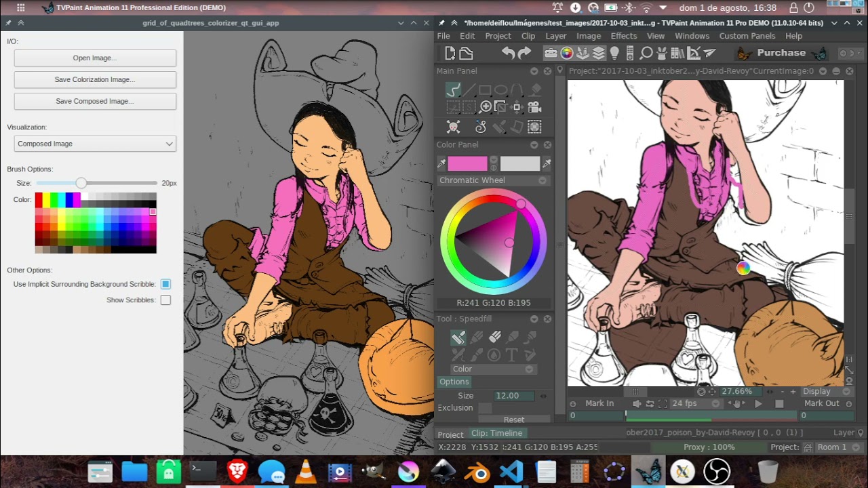
Task: Toggle the layers stack panel icon in toolbar
Action: (x=599, y=53)
